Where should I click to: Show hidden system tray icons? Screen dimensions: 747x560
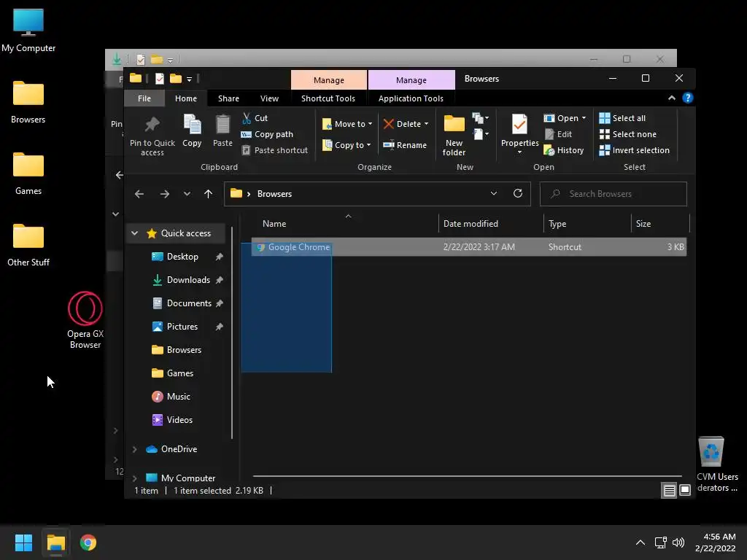[640, 542]
